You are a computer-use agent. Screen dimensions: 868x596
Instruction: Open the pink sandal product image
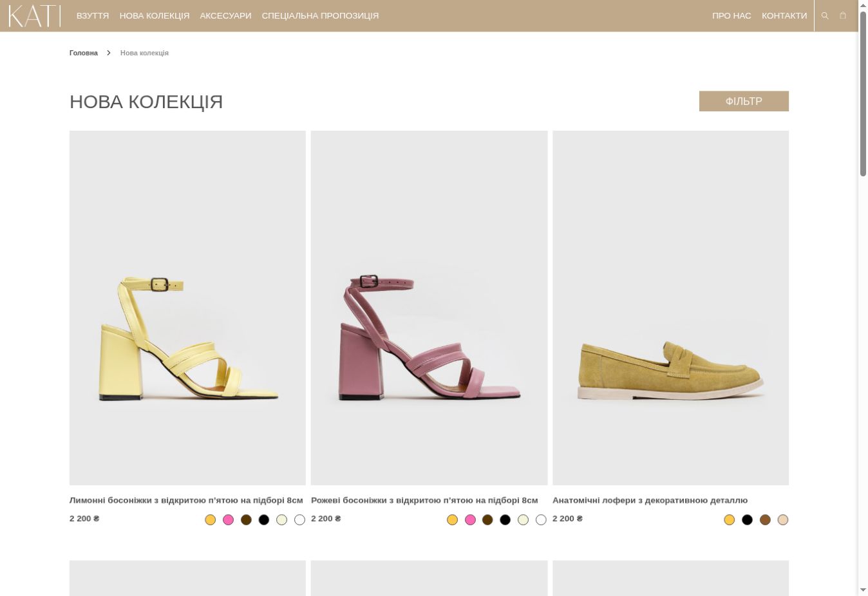pyautogui.click(x=429, y=308)
